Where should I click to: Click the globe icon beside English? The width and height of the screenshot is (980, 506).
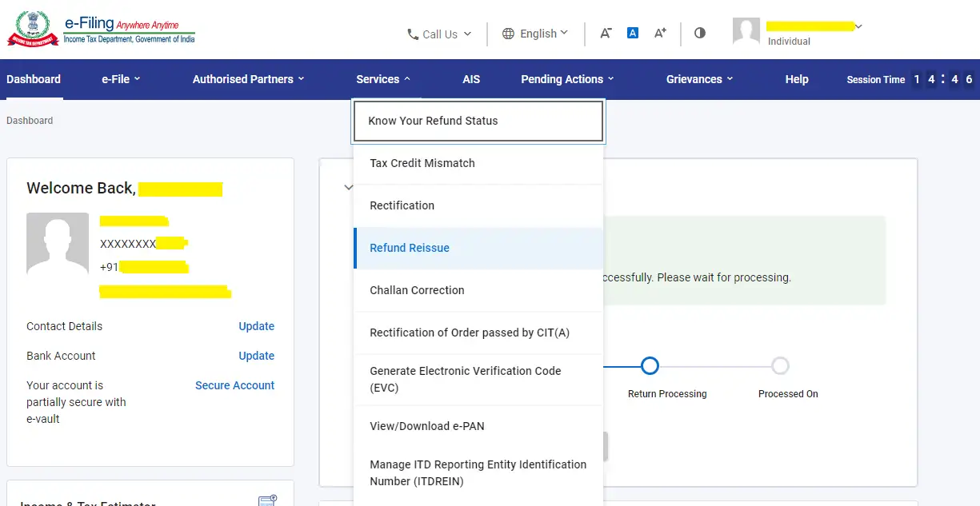pyautogui.click(x=510, y=34)
